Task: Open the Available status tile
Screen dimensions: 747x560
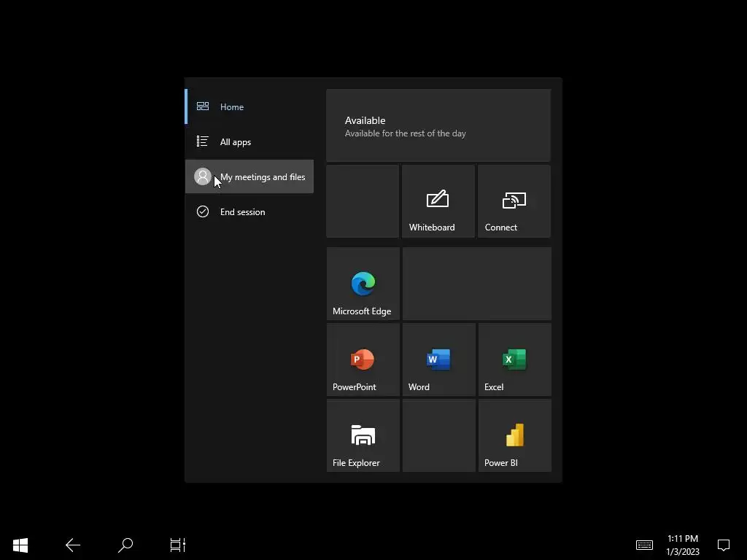Action: point(438,125)
